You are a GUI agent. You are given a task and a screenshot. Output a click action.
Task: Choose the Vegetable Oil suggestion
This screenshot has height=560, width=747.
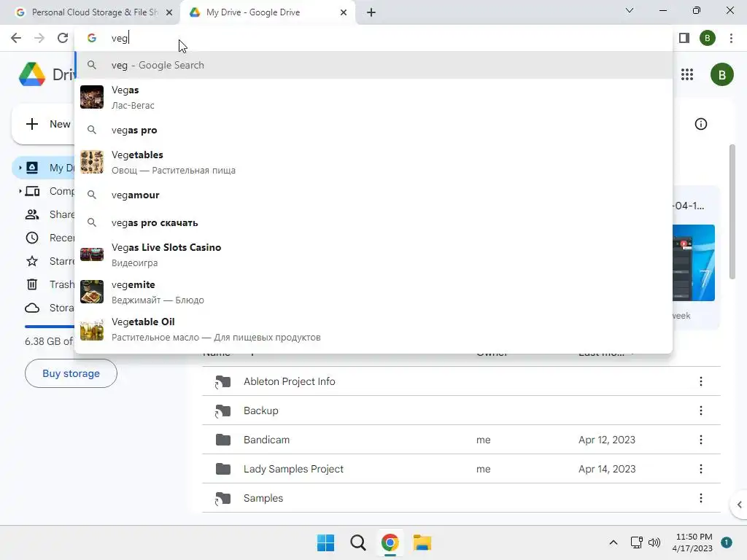tap(374, 329)
